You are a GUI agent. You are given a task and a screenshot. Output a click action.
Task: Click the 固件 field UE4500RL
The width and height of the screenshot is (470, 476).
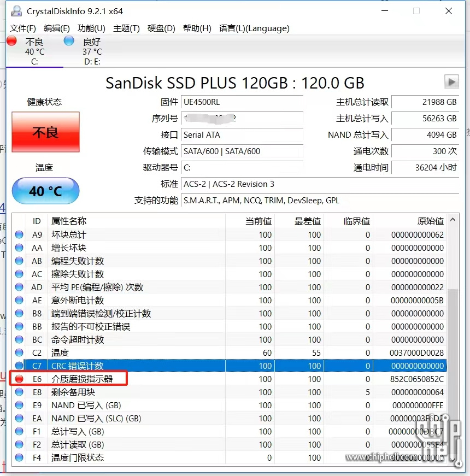point(242,102)
